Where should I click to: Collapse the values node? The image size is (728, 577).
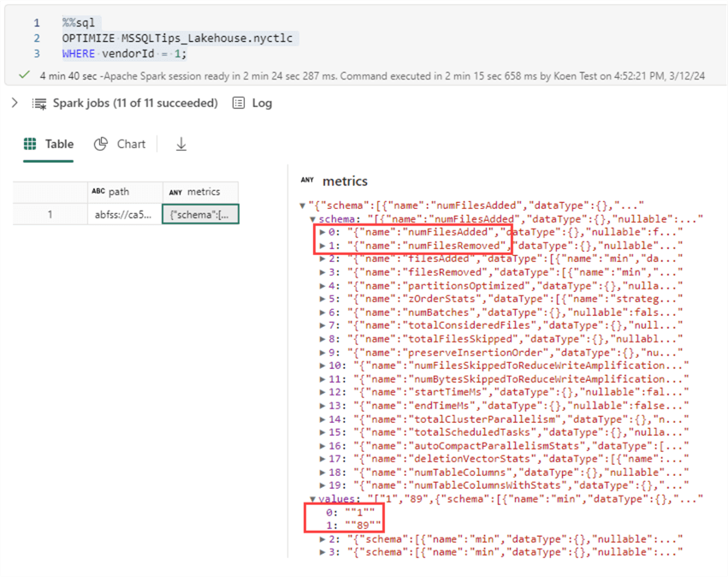[312, 499]
